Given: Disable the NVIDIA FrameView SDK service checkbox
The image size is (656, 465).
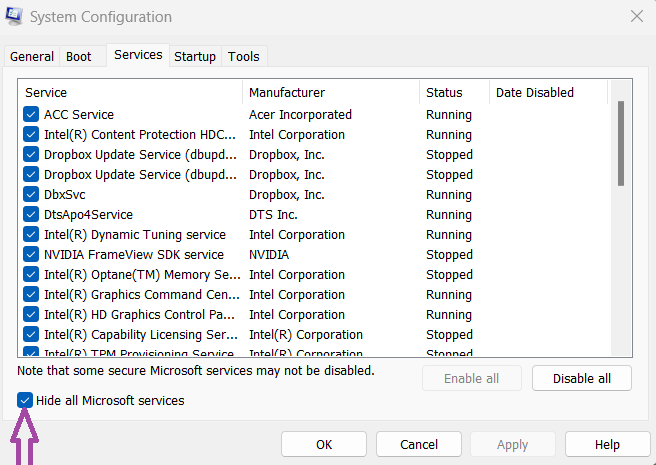Looking at the screenshot, I should [31, 255].
